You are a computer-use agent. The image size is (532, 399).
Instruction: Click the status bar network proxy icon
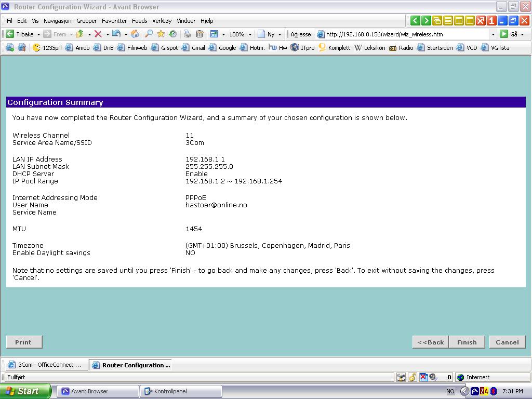click(401, 377)
